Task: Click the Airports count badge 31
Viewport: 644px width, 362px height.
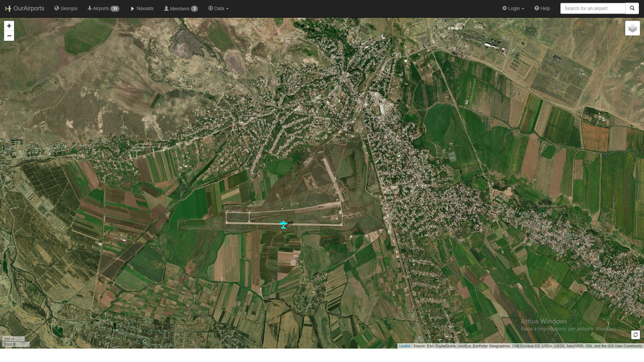Action: point(115,8)
